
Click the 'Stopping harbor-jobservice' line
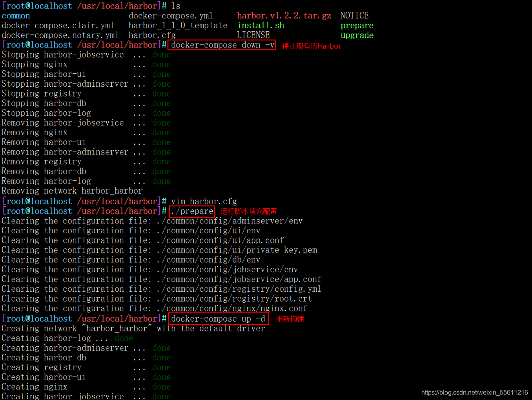coord(86,55)
